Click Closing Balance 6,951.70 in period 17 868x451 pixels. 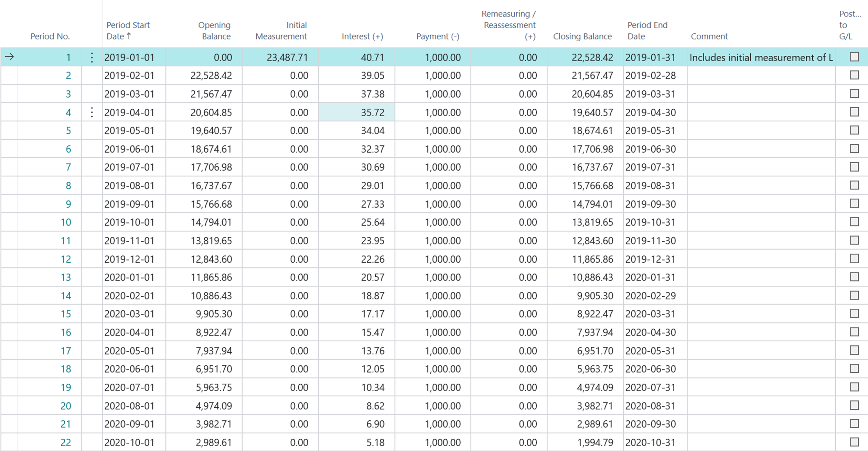(x=594, y=351)
